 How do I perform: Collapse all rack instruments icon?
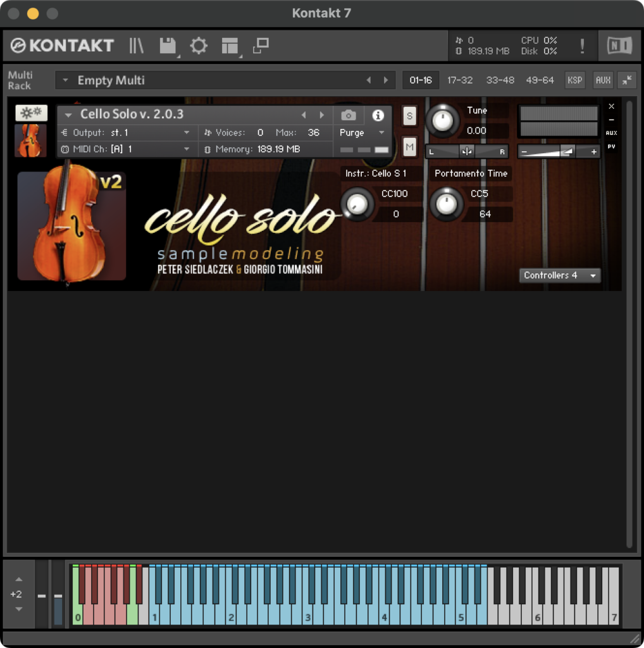627,80
